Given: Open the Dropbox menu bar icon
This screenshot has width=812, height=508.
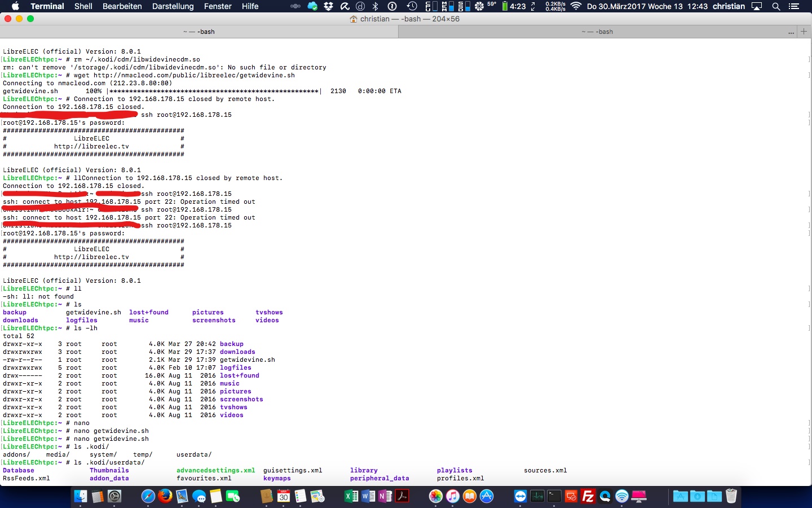Looking at the screenshot, I should click(328, 6).
